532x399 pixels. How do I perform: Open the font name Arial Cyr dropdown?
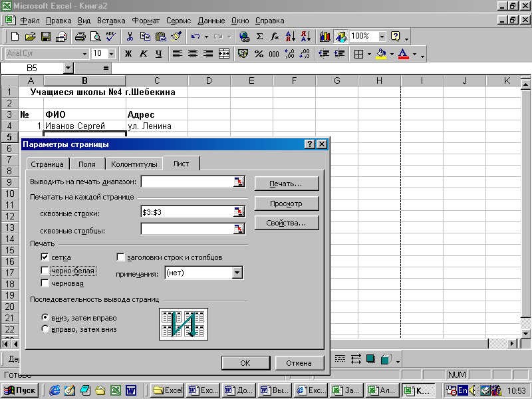[84, 54]
